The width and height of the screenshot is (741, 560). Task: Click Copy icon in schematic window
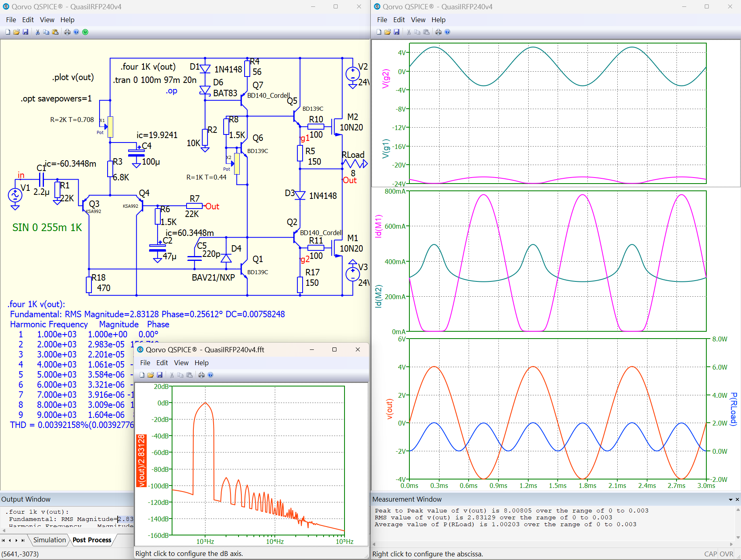click(46, 32)
